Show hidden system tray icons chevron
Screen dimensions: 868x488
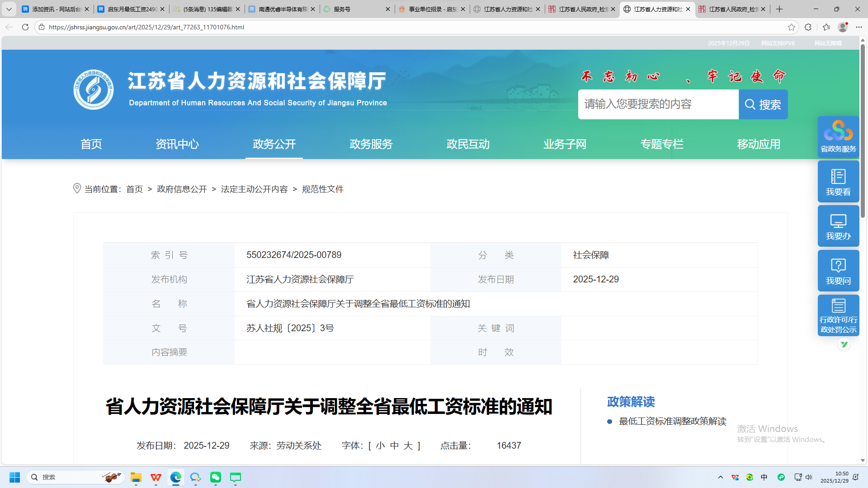tap(721, 477)
